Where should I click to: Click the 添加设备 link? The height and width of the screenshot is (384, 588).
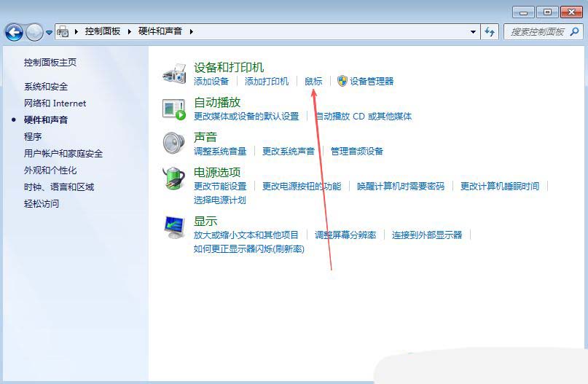tap(211, 81)
